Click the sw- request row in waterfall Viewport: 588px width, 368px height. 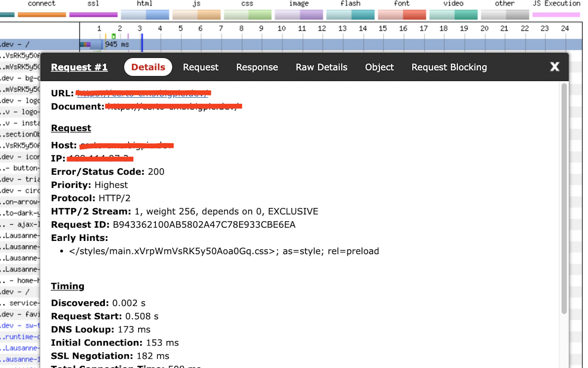click(20, 326)
